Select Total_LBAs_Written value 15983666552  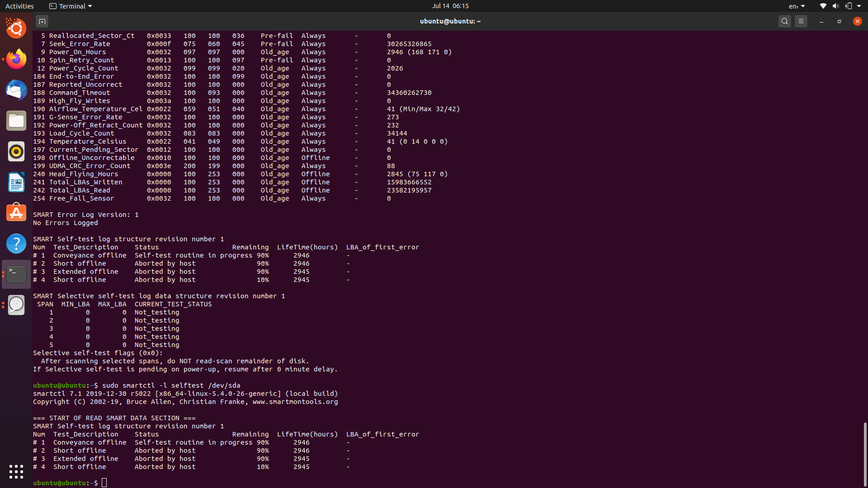[x=409, y=182]
